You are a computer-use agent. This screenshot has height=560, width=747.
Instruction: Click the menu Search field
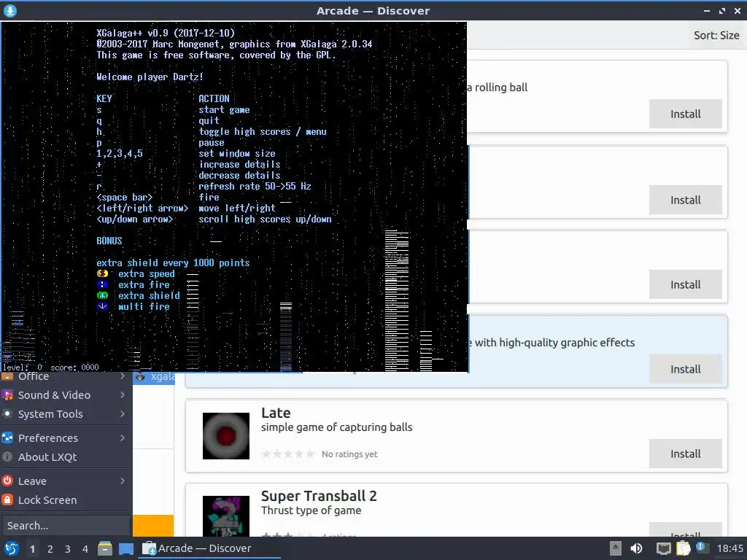(66, 526)
